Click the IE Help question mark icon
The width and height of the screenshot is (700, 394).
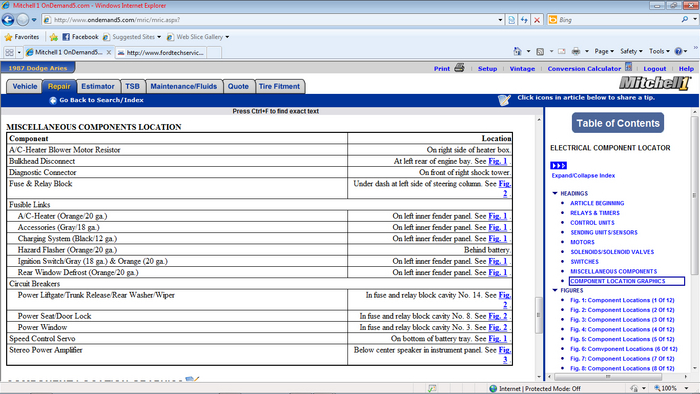click(x=678, y=51)
